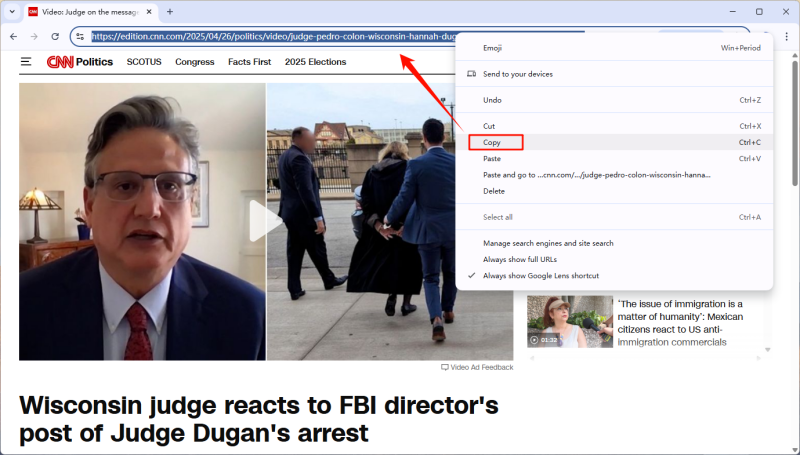Click Video Ad Feedback link

click(477, 367)
